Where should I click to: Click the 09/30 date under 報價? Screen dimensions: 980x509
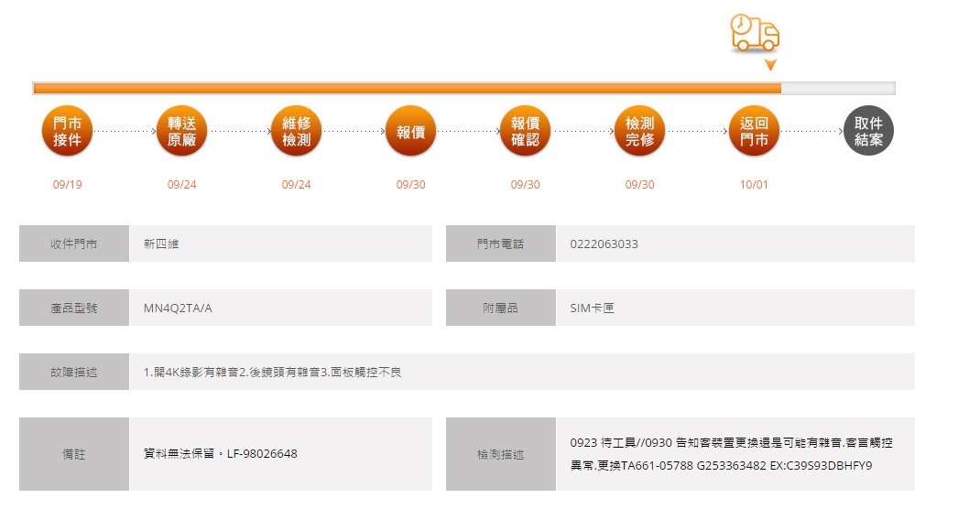pyautogui.click(x=410, y=184)
